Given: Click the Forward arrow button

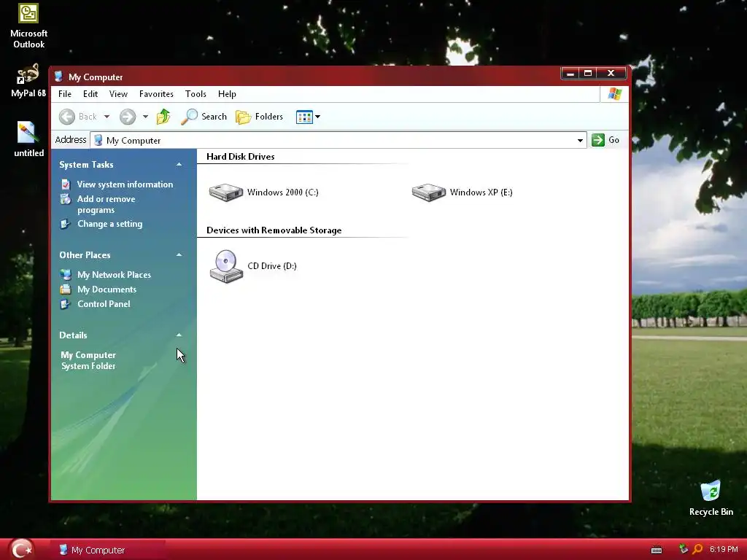Looking at the screenshot, I should [128, 117].
